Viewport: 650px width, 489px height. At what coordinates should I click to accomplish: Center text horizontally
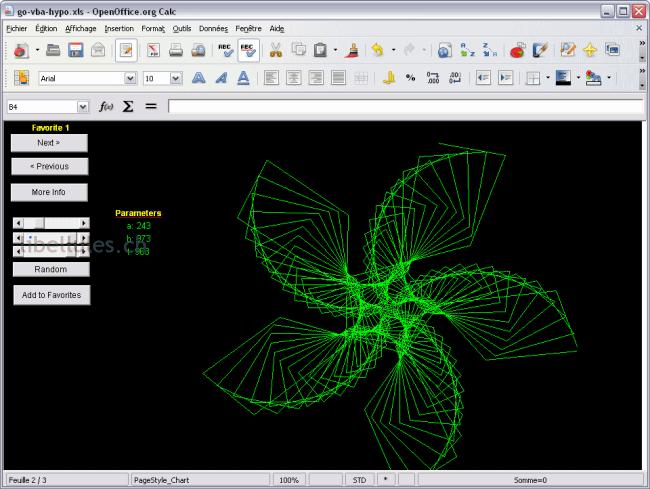[293, 78]
